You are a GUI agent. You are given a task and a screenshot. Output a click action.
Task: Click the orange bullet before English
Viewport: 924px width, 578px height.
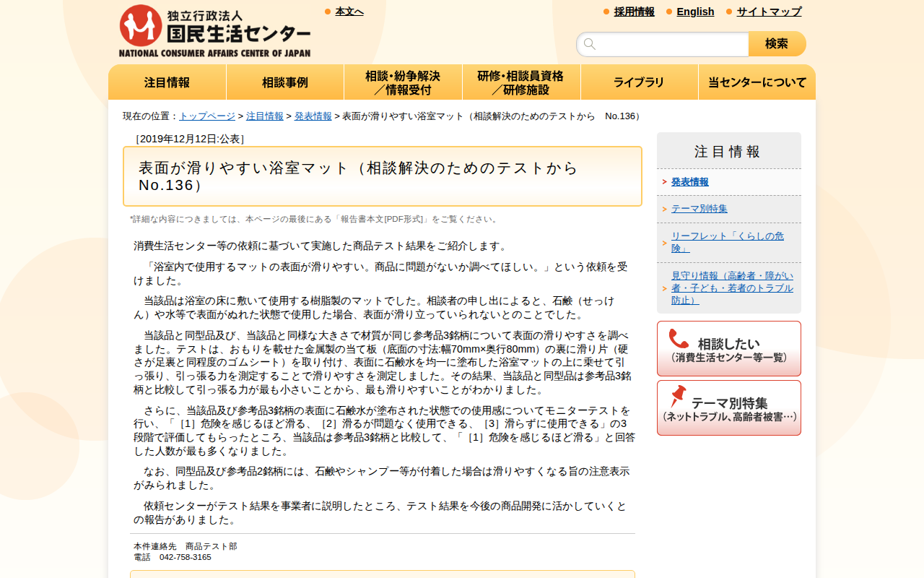click(669, 12)
